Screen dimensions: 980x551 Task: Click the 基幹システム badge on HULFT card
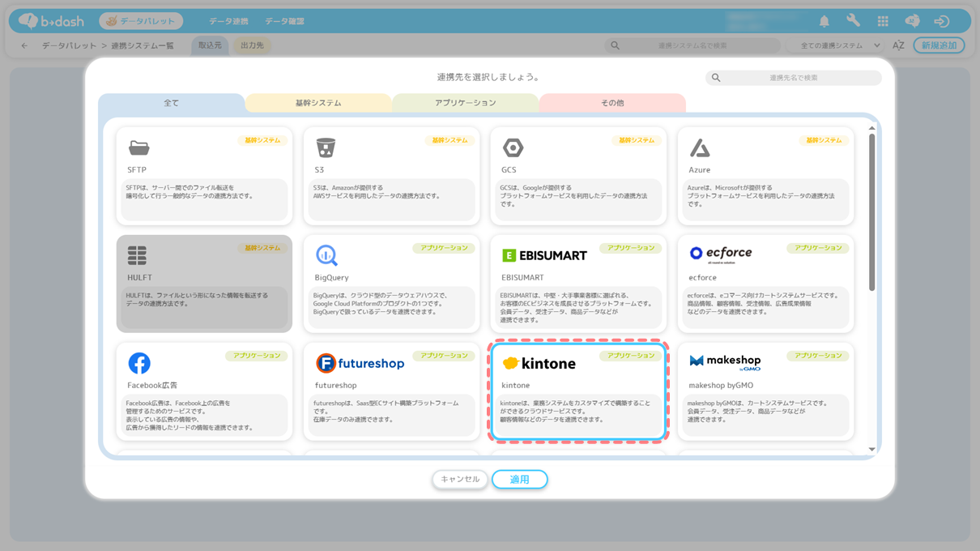click(x=262, y=248)
